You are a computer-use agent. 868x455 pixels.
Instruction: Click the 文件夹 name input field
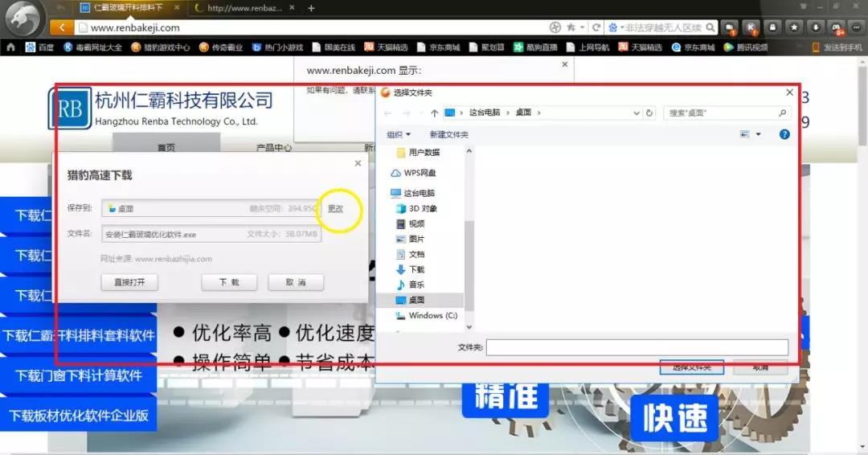637,347
